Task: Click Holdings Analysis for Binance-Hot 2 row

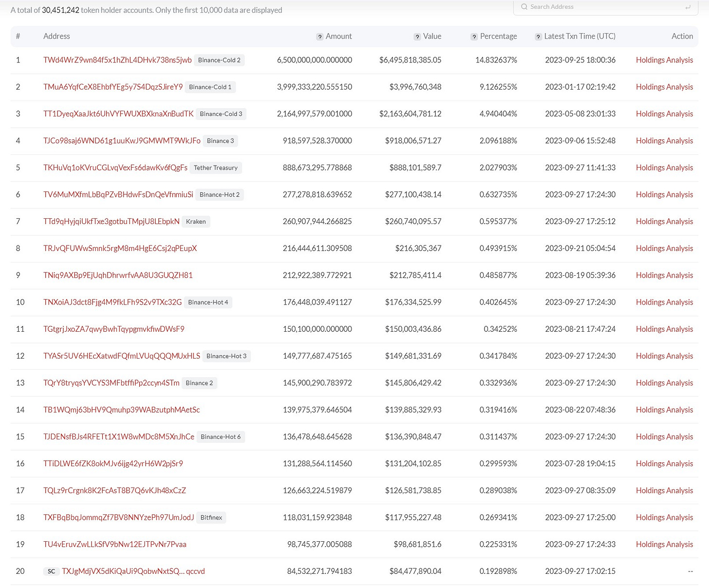Action: pyautogui.click(x=664, y=194)
